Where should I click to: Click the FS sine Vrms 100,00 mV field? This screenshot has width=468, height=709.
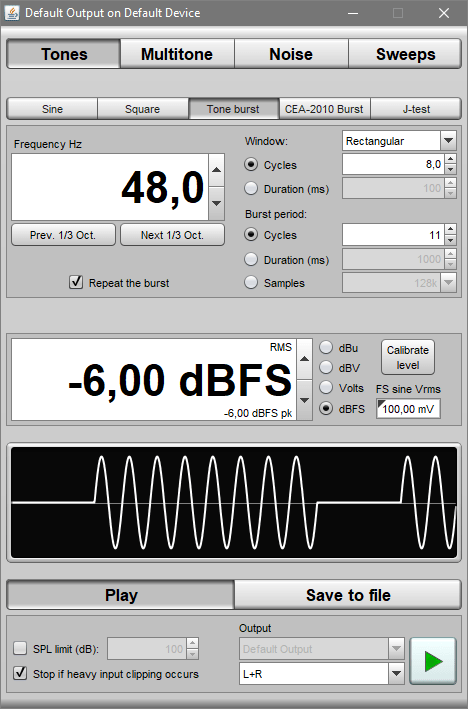[408, 409]
